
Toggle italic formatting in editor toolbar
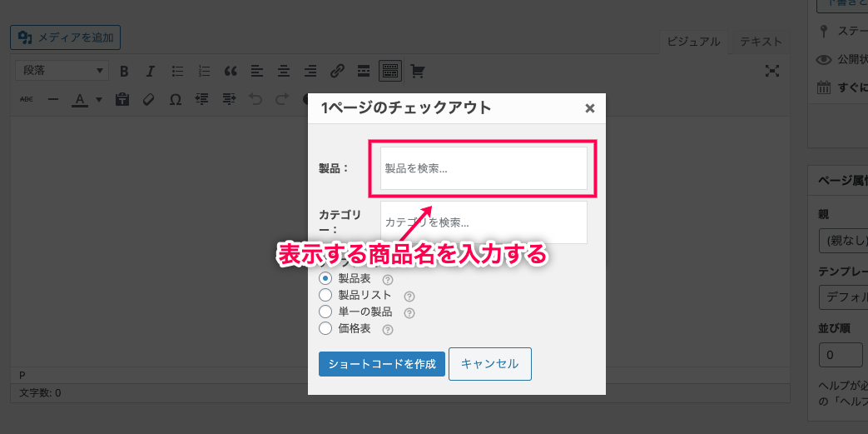pyautogui.click(x=151, y=71)
